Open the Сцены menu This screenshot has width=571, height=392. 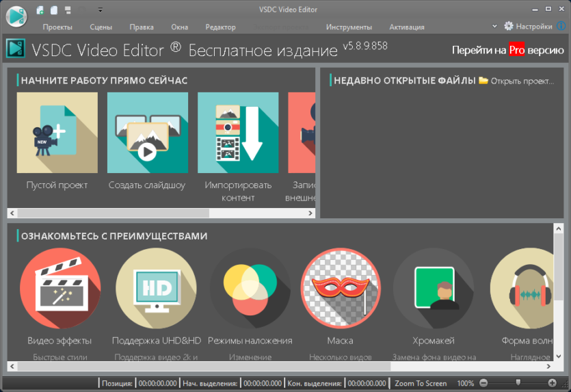pos(101,27)
